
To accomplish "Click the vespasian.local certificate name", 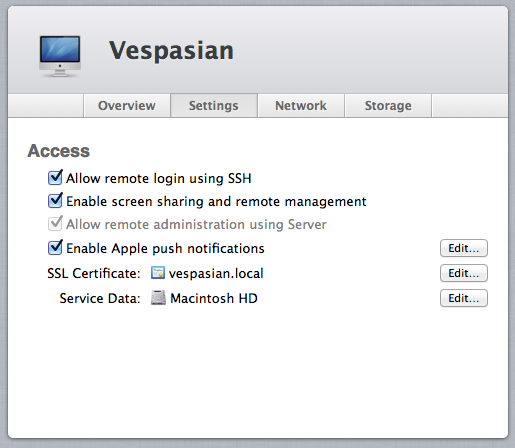I will (x=216, y=273).
